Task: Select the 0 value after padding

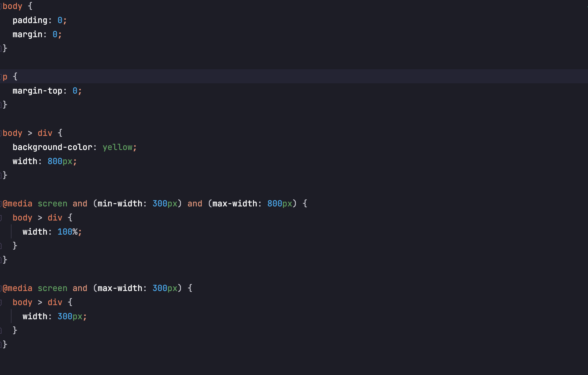Action: [x=60, y=21]
